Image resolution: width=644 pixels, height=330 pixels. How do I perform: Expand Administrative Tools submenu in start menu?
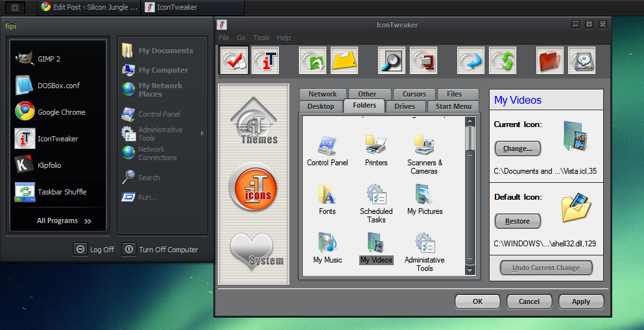[163, 134]
